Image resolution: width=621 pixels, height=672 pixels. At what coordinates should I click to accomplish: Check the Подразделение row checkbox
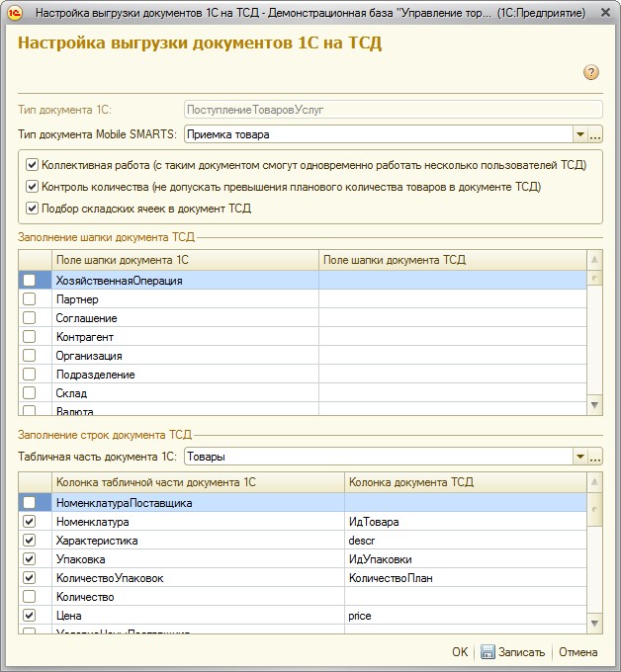click(29, 375)
